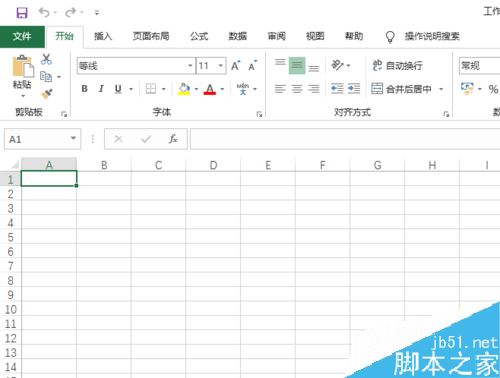Click 合并后居中 merge and center
This screenshot has width=500, height=378.
[401, 89]
